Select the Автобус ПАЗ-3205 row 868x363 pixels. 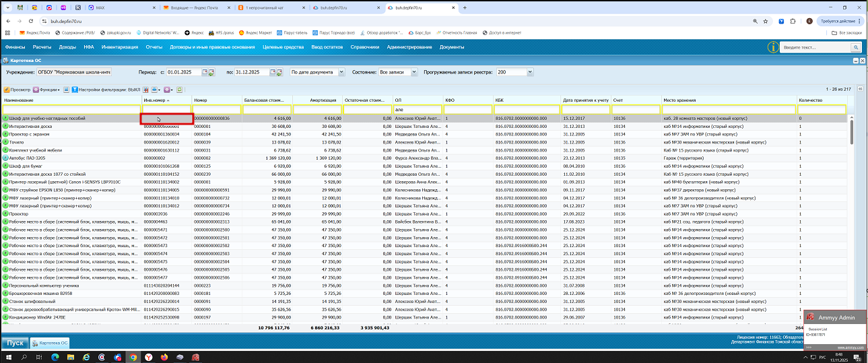click(x=424, y=158)
